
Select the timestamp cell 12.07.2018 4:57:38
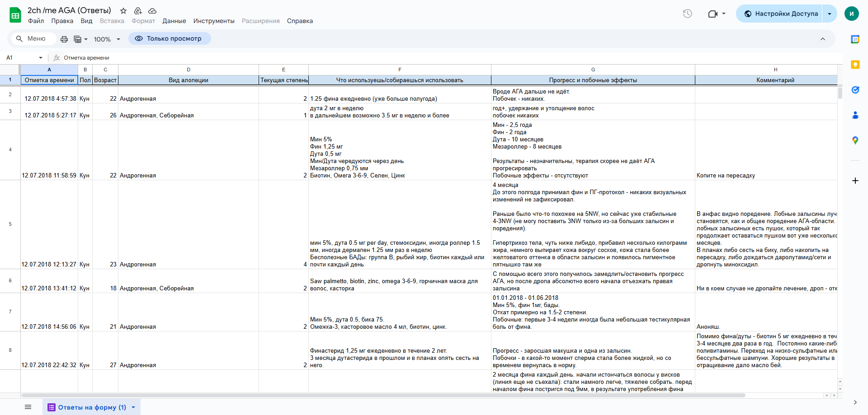tap(49, 95)
